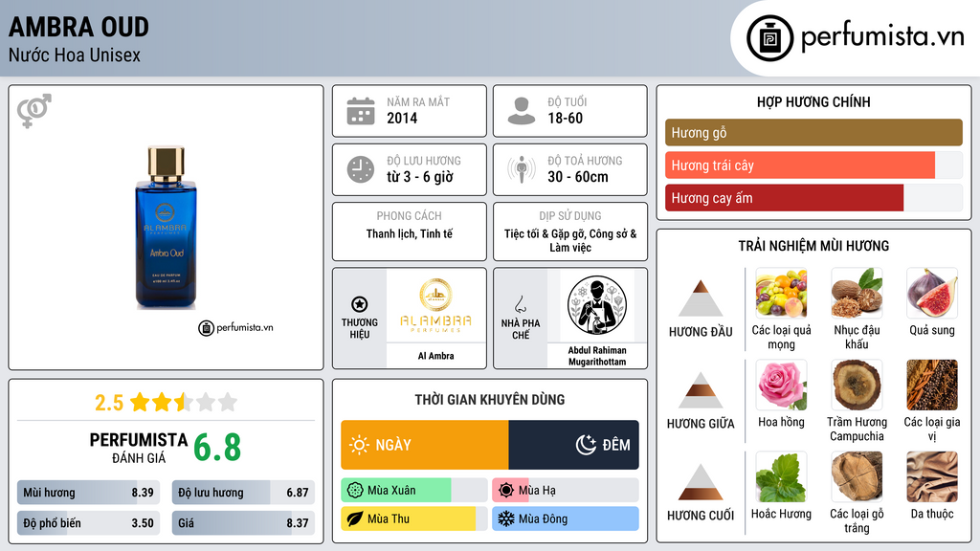Click the snowflake icon for Mùa Đông
980x551 pixels.
coord(506,518)
